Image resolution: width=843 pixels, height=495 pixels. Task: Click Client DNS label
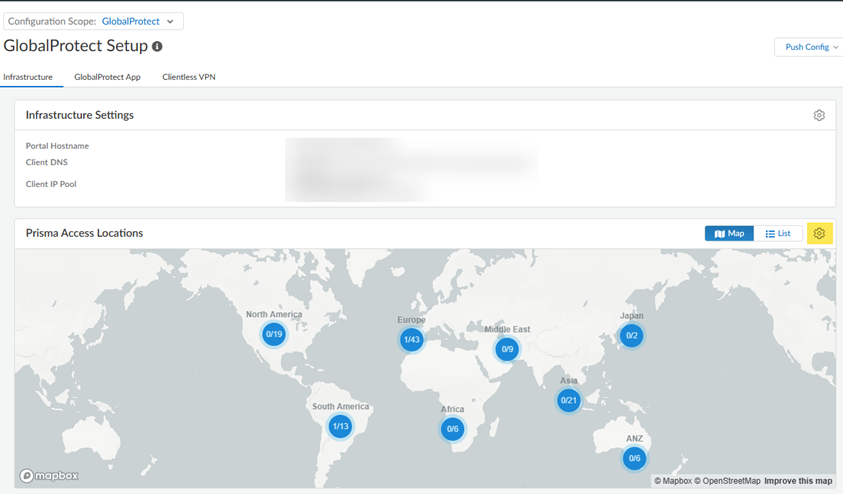(x=47, y=162)
